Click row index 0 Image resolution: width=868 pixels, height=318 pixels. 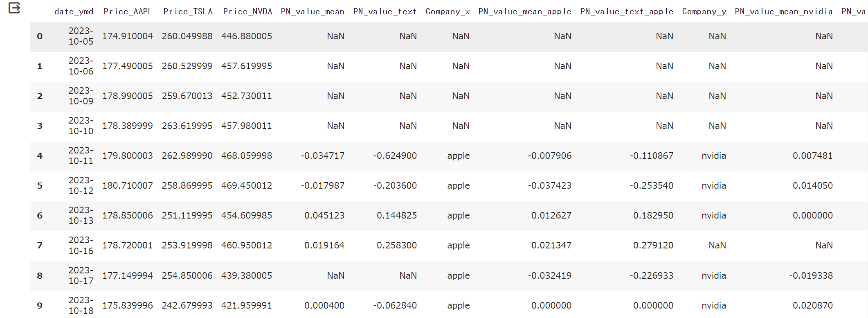point(40,36)
